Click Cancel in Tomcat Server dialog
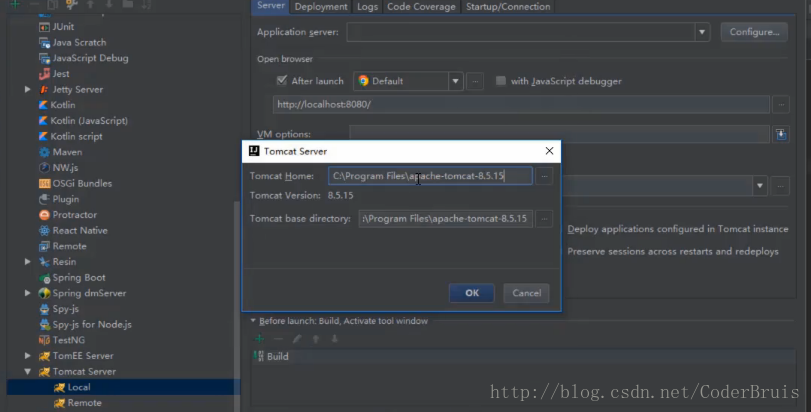The height and width of the screenshot is (412, 811). coord(527,293)
